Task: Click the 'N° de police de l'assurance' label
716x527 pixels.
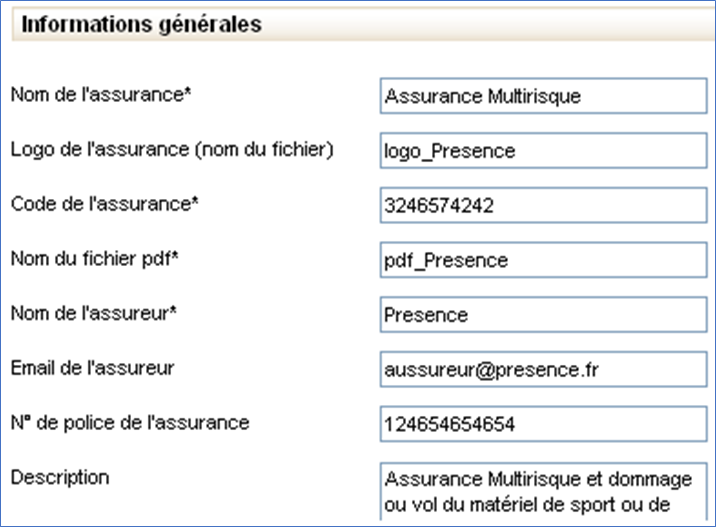Action: pyautogui.click(x=130, y=422)
